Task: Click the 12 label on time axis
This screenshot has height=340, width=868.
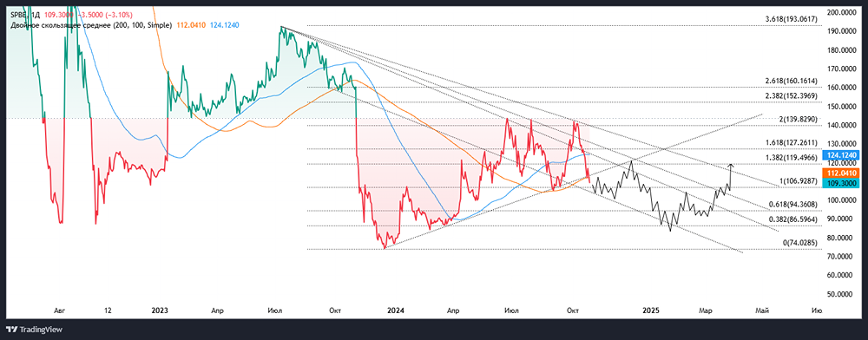Action: (108, 311)
